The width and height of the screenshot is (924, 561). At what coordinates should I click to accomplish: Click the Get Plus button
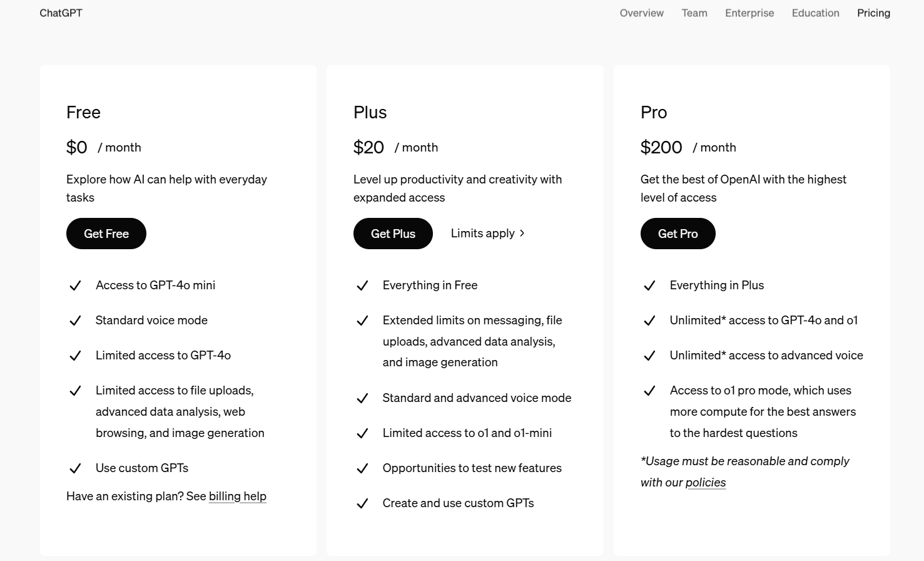click(393, 234)
